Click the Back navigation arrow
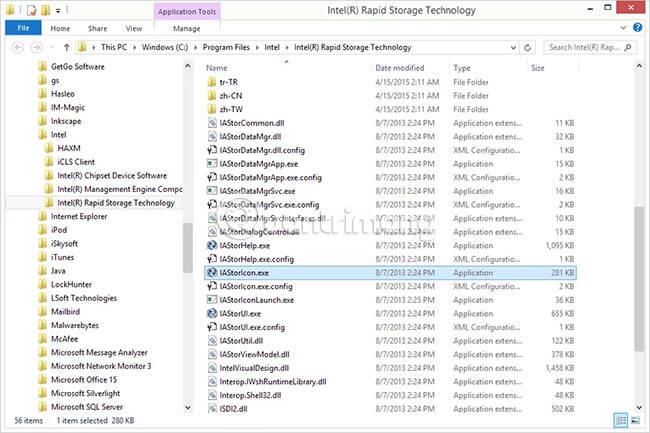The image size is (650, 433). 18,48
